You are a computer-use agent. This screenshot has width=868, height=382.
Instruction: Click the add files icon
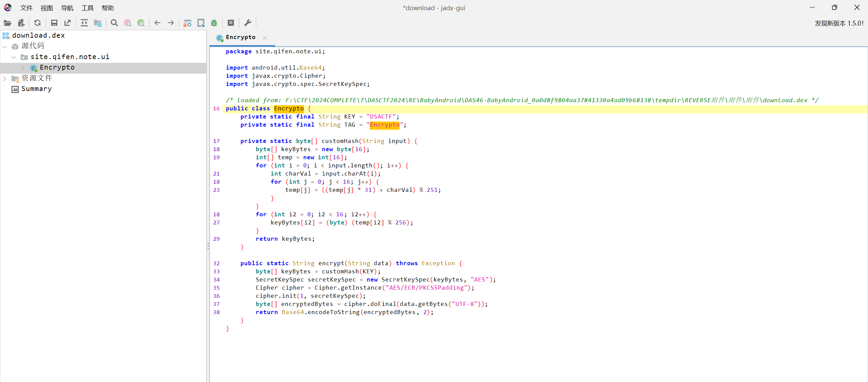(21, 23)
